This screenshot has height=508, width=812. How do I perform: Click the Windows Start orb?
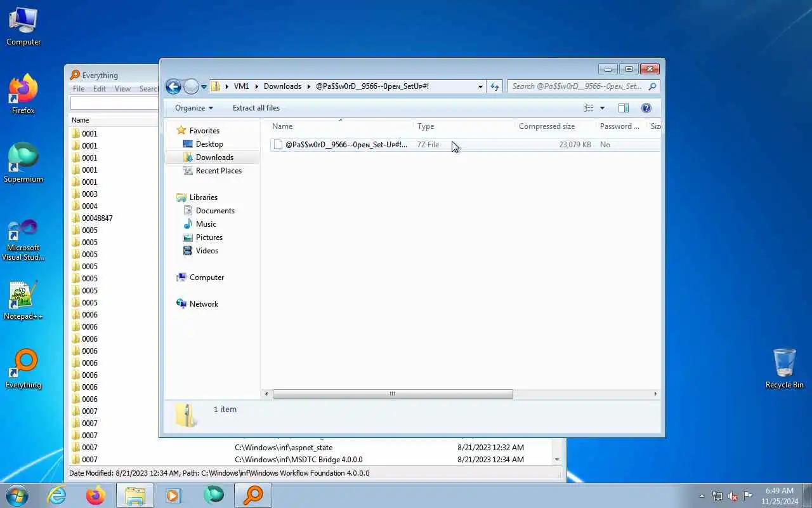click(x=17, y=495)
